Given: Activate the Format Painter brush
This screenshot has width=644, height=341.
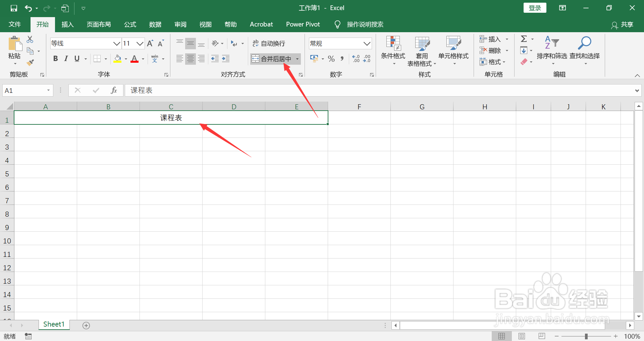Looking at the screenshot, I should pyautogui.click(x=30, y=62).
